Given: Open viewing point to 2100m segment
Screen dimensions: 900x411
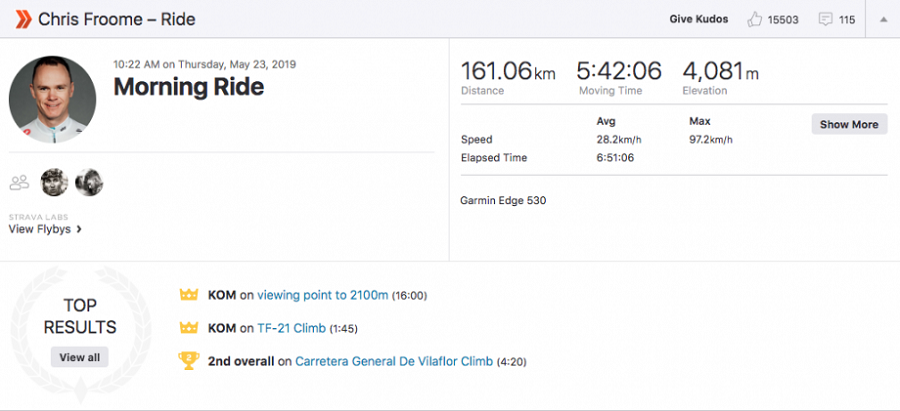Looking at the screenshot, I should 323,295.
